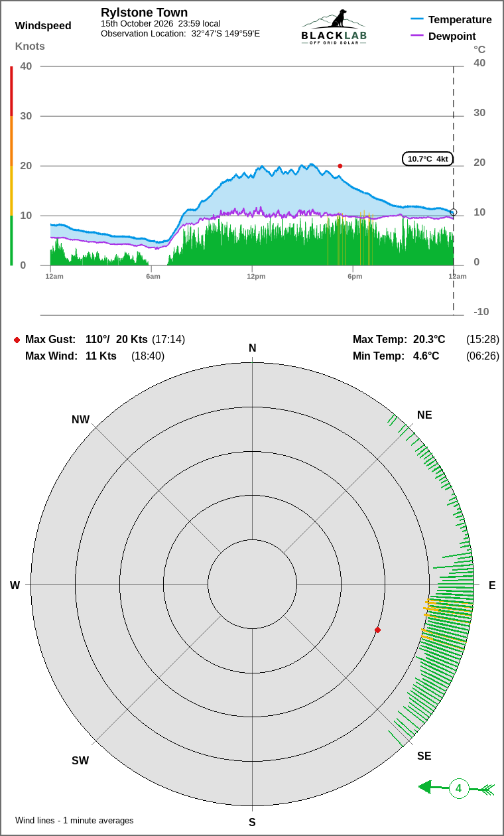This screenshot has width=504, height=836.
Task: Click the Knots axis label
Action: pos(30,46)
